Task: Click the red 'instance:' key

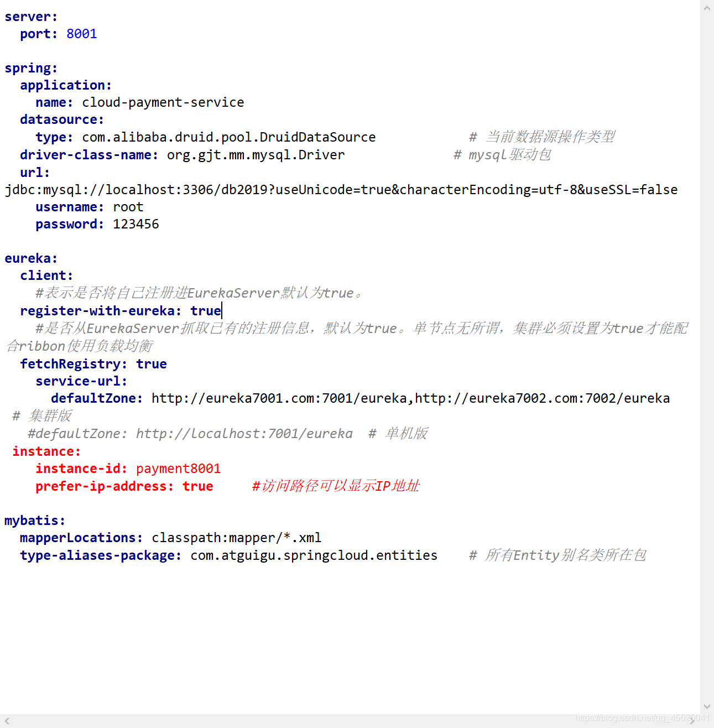Action: tap(47, 451)
